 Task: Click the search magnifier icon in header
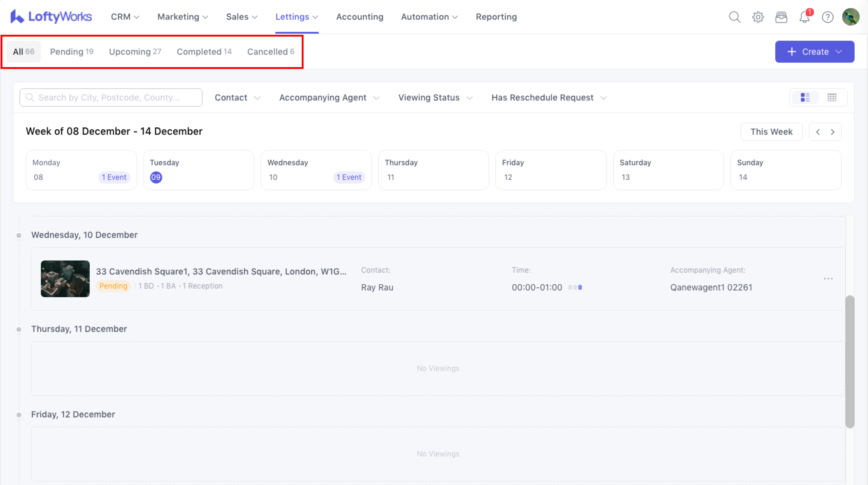tap(735, 17)
